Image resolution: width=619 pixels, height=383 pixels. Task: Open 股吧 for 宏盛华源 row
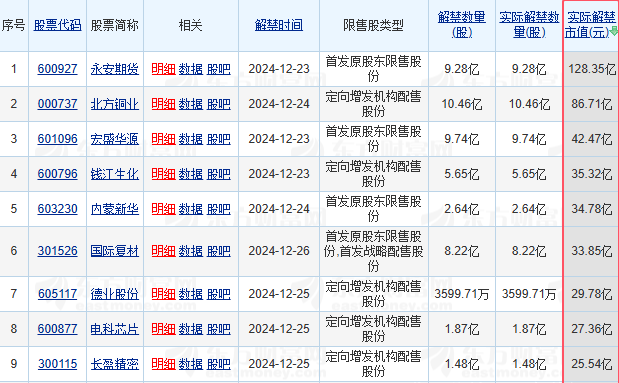coord(219,139)
